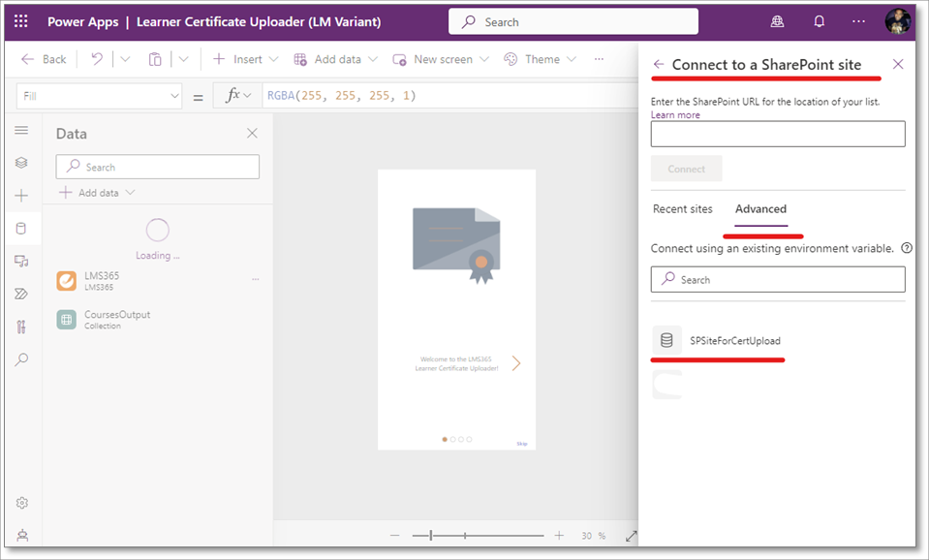The width and height of the screenshot is (929, 560).
Task: Open the app launcher waffle icon
Action: coord(21,21)
